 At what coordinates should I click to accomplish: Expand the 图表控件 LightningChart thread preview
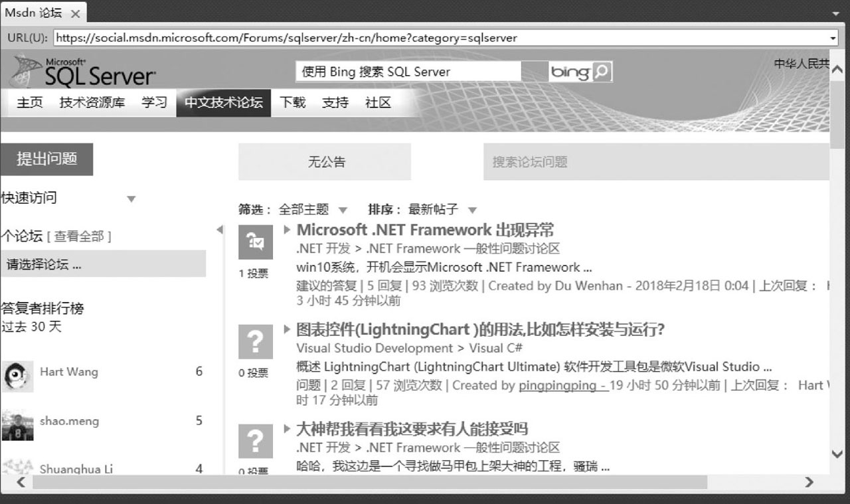pos(287,329)
